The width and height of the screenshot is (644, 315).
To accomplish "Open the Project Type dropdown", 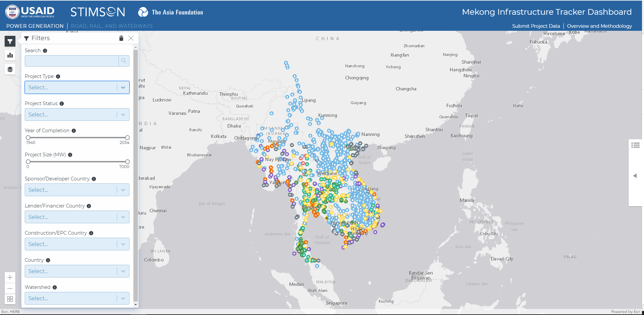I will pos(77,87).
